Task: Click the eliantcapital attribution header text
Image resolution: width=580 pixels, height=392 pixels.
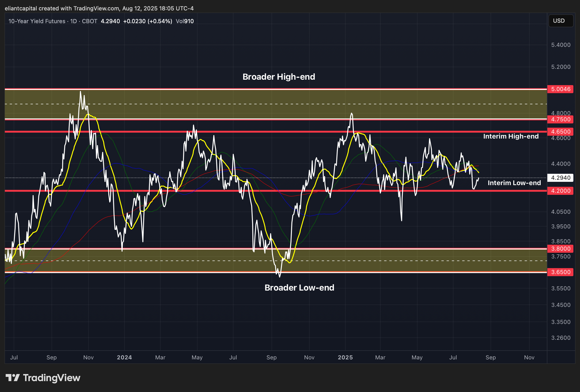Action: coord(99,8)
